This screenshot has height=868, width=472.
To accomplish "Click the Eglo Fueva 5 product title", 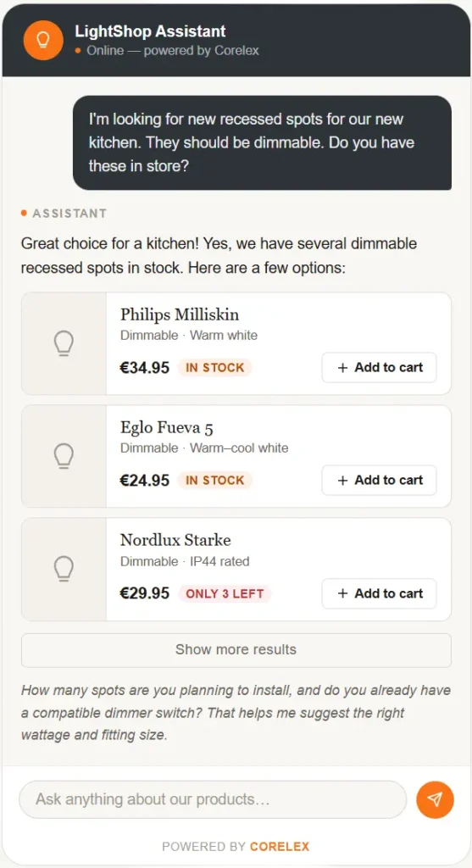I will [x=167, y=427].
